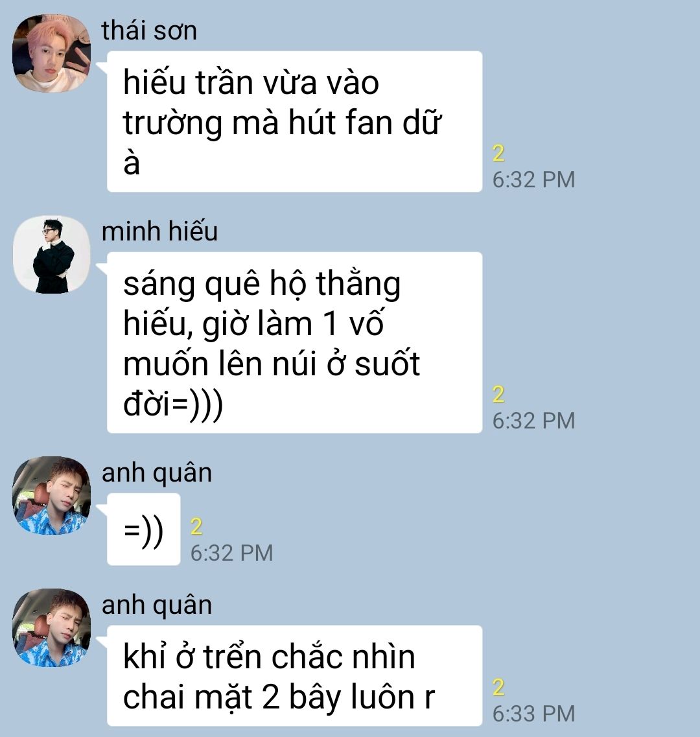Tap the sender name "thái sơn"
Image resolution: width=700 pixels, height=737 pixels.
coord(149,30)
